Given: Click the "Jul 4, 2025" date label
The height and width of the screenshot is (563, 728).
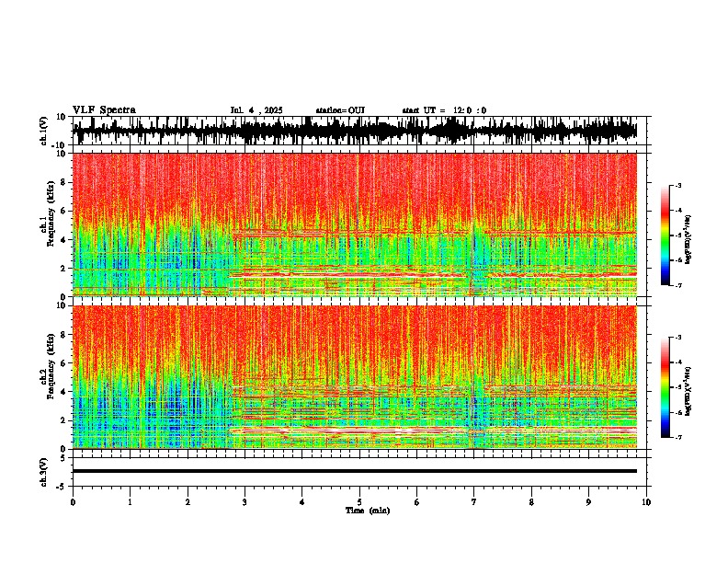Looking at the screenshot, I should pos(256,110).
